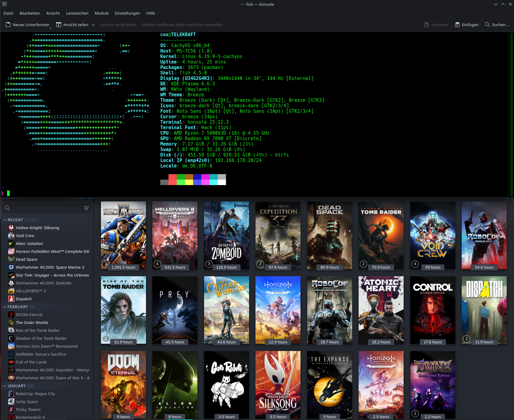This screenshot has width=514, height=420.
Task: Open the Ansicht menu in the menu bar
Action: tap(53, 13)
